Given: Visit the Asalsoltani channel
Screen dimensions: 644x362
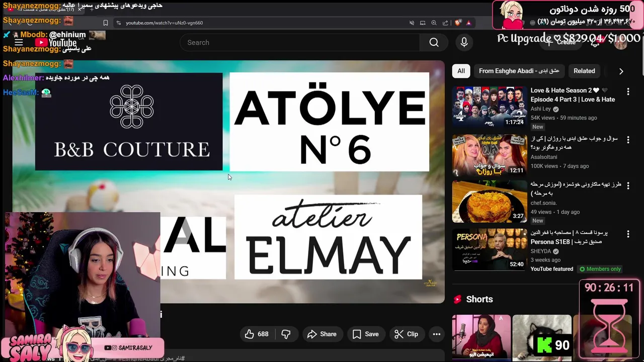Looking at the screenshot, I should point(544,157).
